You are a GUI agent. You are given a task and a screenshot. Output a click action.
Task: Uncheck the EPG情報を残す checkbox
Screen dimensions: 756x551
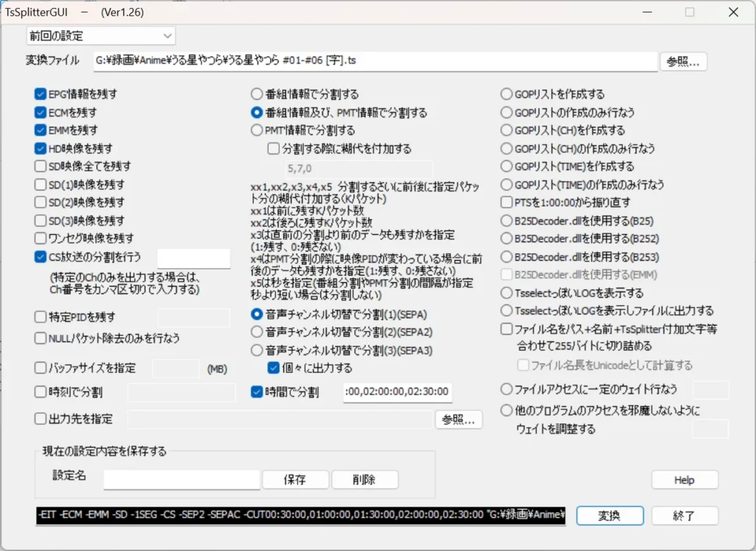41,95
